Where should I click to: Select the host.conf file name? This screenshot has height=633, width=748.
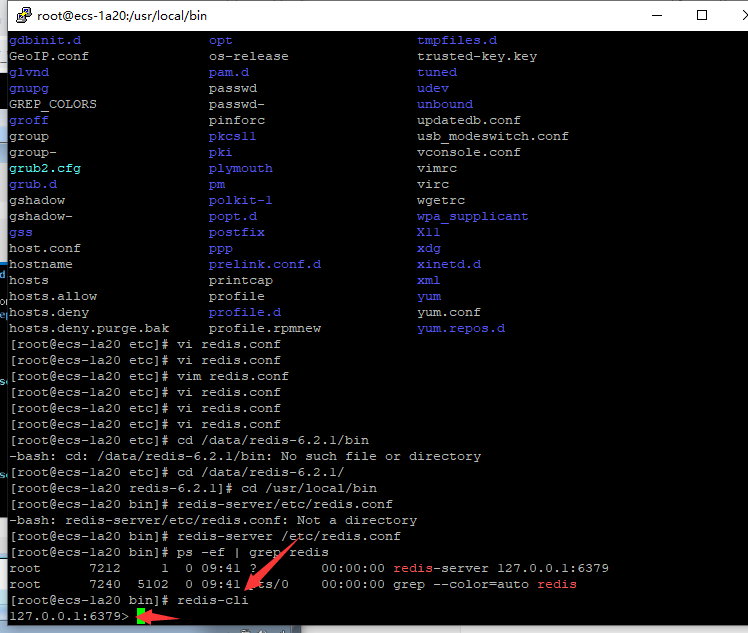pyautogui.click(x=45, y=248)
